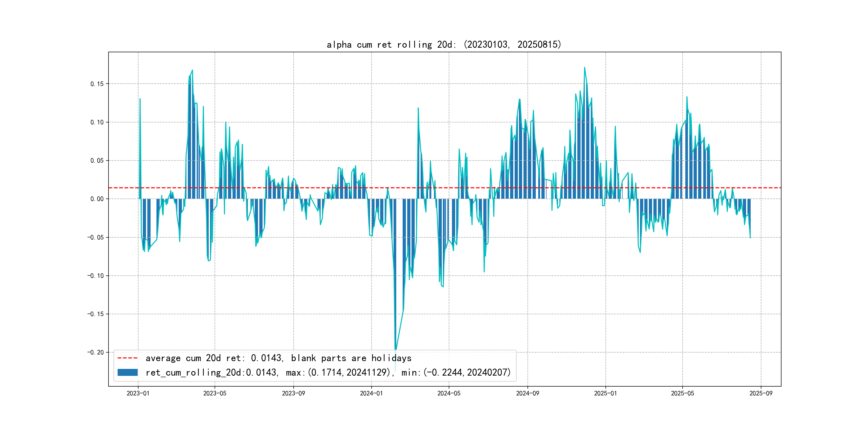Click the 2025-09 x-axis tick label
868x434 pixels.
(761, 393)
